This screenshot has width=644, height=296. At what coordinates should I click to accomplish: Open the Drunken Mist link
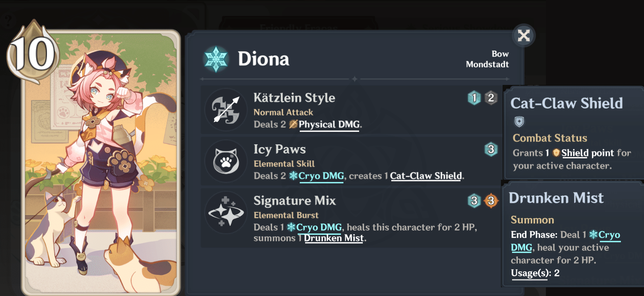[x=334, y=238]
